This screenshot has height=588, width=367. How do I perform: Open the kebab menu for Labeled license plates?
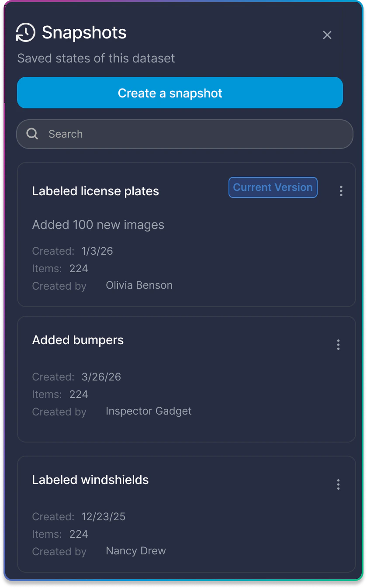point(341,191)
